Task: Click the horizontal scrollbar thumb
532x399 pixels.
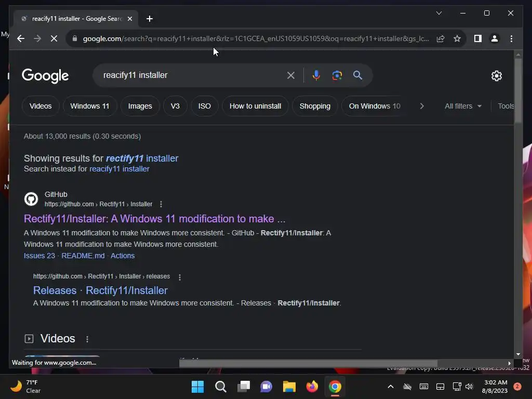Action: [308, 363]
